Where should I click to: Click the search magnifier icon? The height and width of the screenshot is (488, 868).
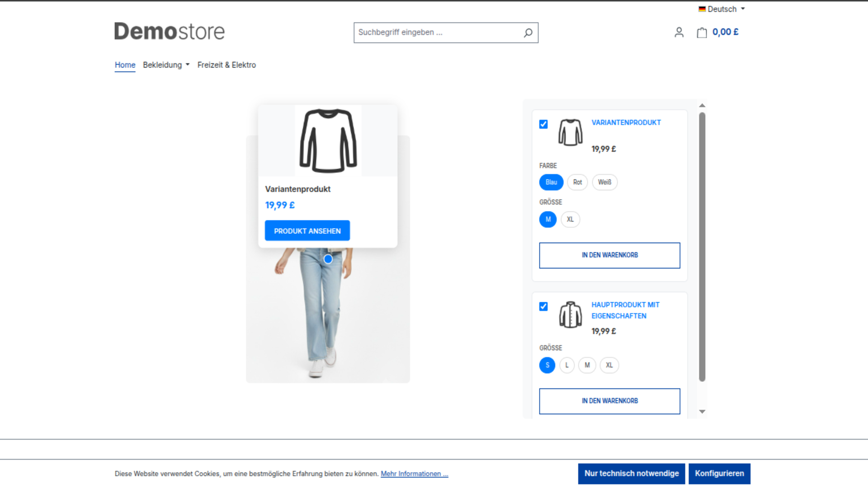(x=528, y=33)
